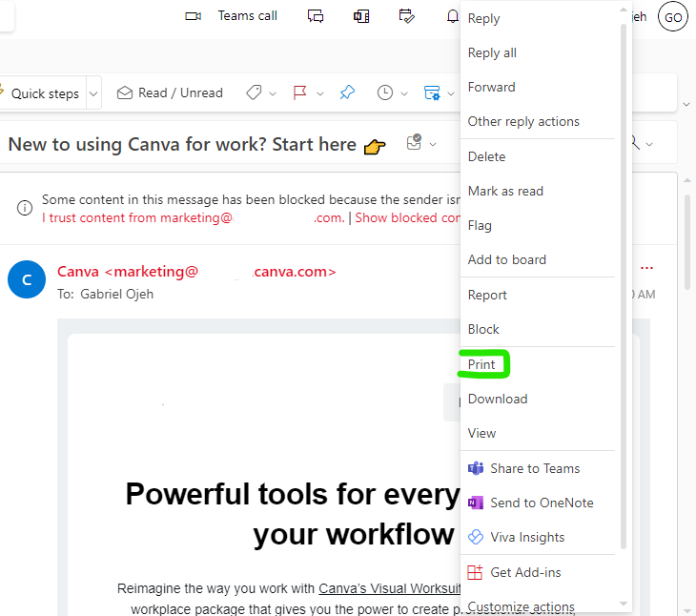Choose Block from the menu
The width and height of the screenshot is (696, 616).
[538, 329]
